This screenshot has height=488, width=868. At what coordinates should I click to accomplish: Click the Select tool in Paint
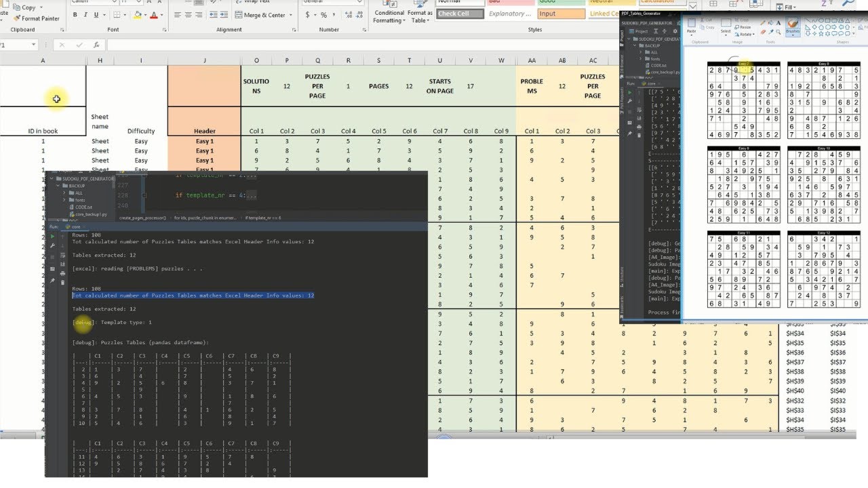click(726, 26)
